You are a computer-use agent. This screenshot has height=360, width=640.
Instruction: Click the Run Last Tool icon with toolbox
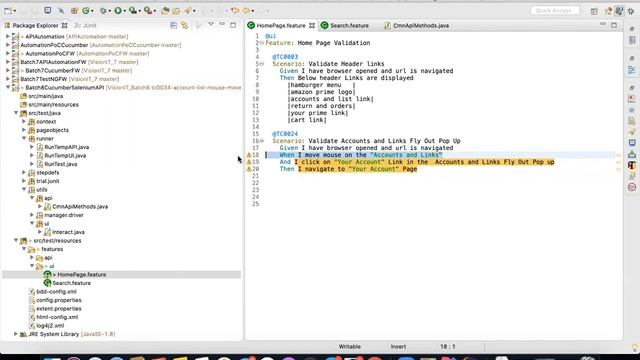pyautogui.click(x=133, y=11)
